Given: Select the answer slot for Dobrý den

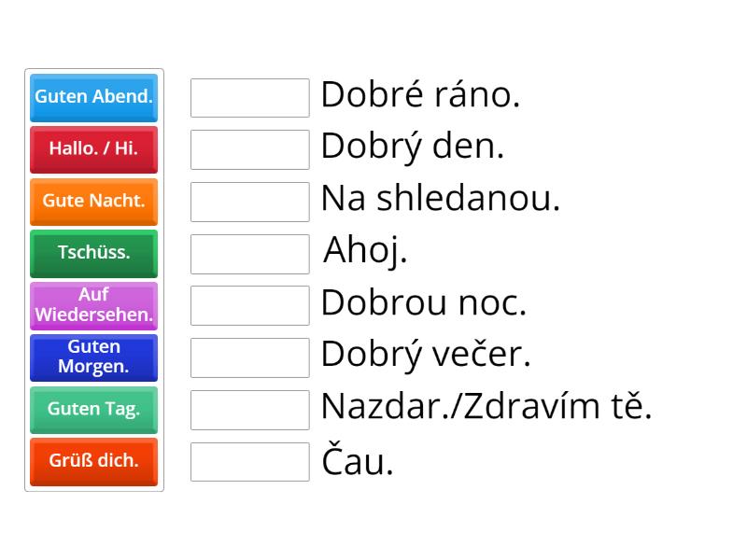Looking at the screenshot, I should click(249, 149).
